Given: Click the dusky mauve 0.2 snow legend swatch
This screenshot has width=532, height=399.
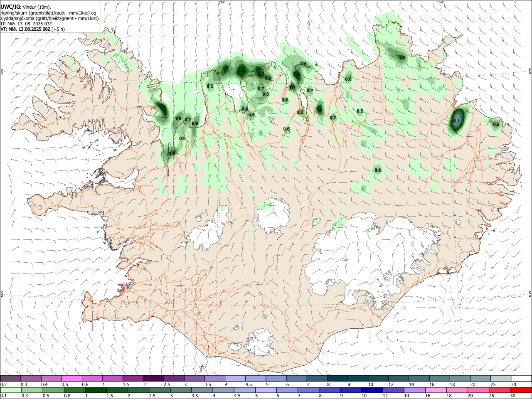Looking at the screenshot, I should 10,379.
